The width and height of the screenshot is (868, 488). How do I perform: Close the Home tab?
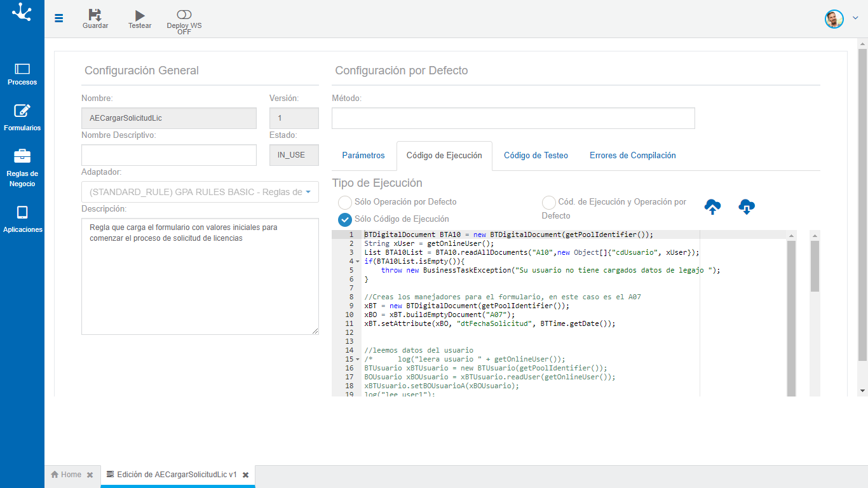coord(90,475)
